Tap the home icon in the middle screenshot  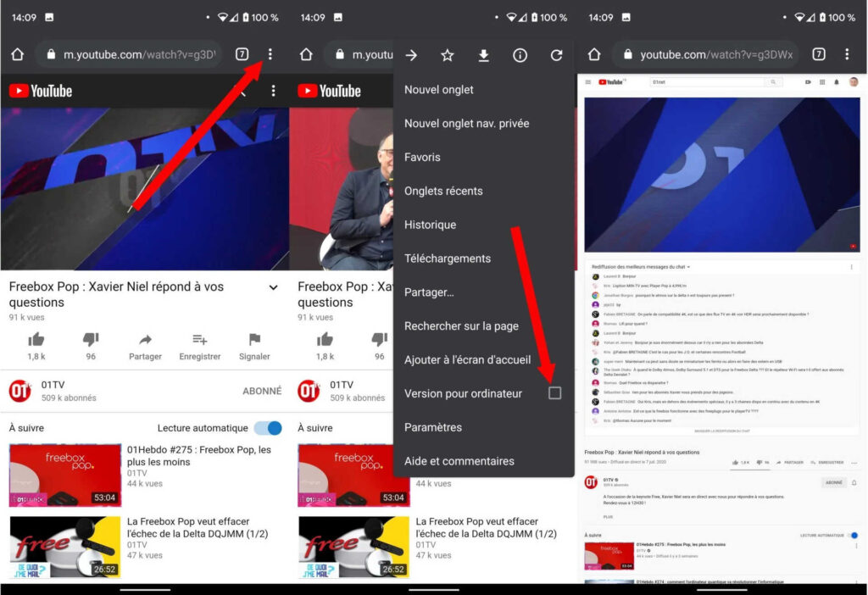[306, 54]
